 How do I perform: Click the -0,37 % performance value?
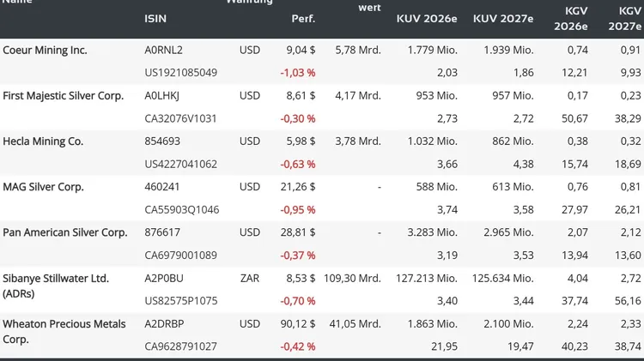click(x=298, y=256)
